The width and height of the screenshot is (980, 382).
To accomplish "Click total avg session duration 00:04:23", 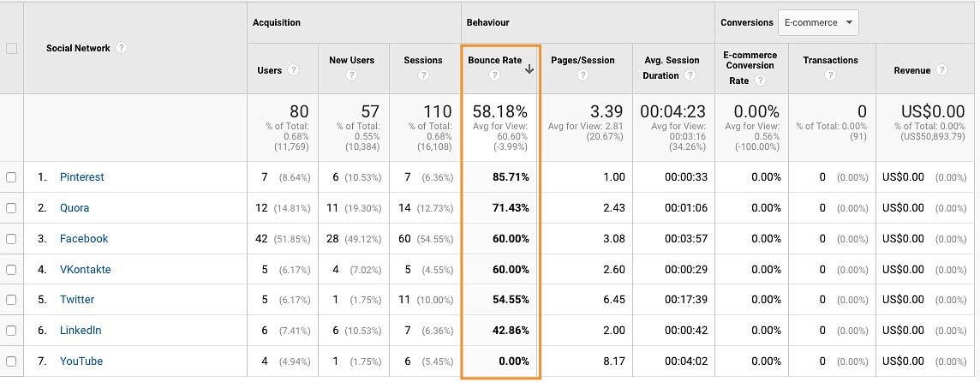I will 672,112.
